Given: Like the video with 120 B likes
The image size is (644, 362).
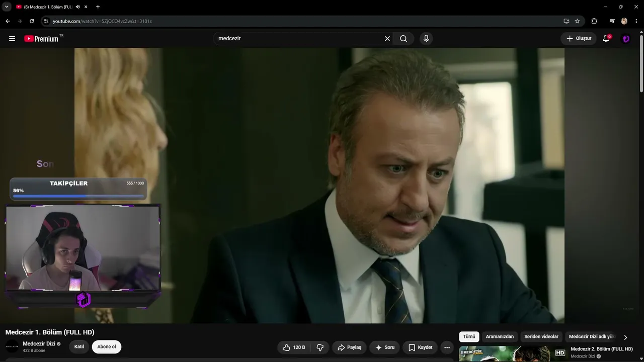Looking at the screenshot, I should coord(294,347).
